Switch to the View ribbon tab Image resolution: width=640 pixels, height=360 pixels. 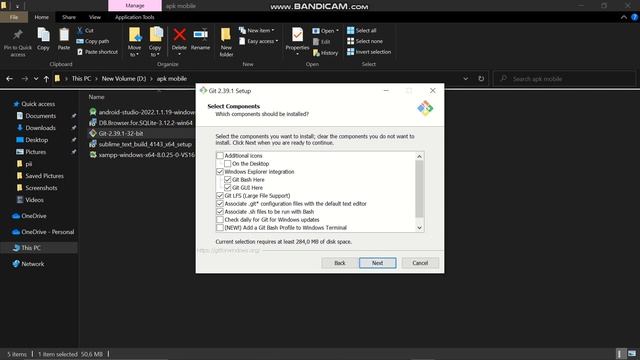click(95, 17)
